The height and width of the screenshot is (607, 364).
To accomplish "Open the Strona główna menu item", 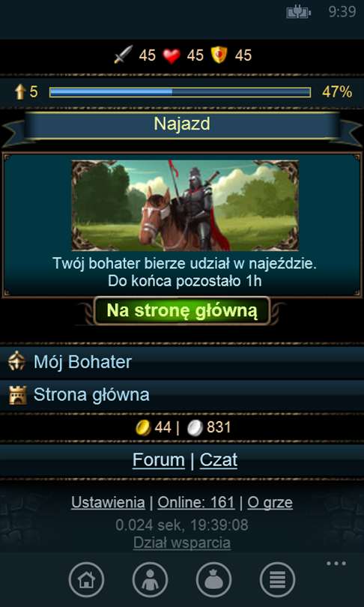I will tap(182, 395).
